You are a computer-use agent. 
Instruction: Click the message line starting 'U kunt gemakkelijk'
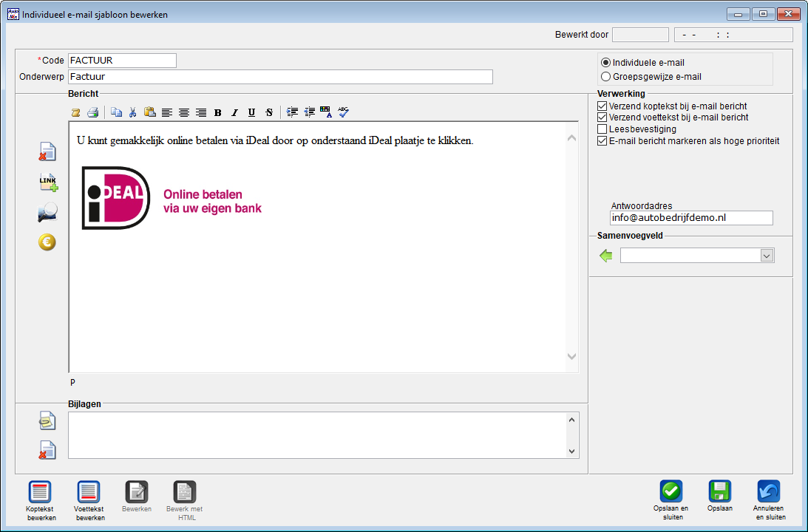click(275, 140)
